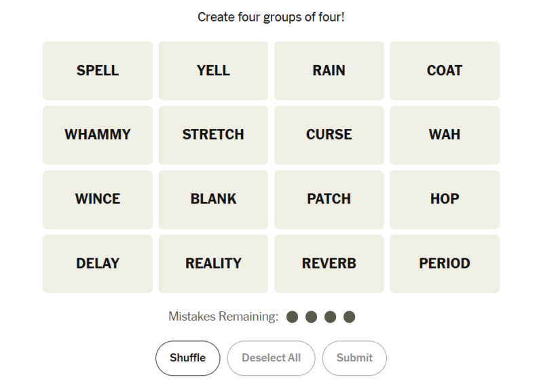543x392 pixels.
Task: Pick the DELAY word tile
Action: (x=98, y=264)
